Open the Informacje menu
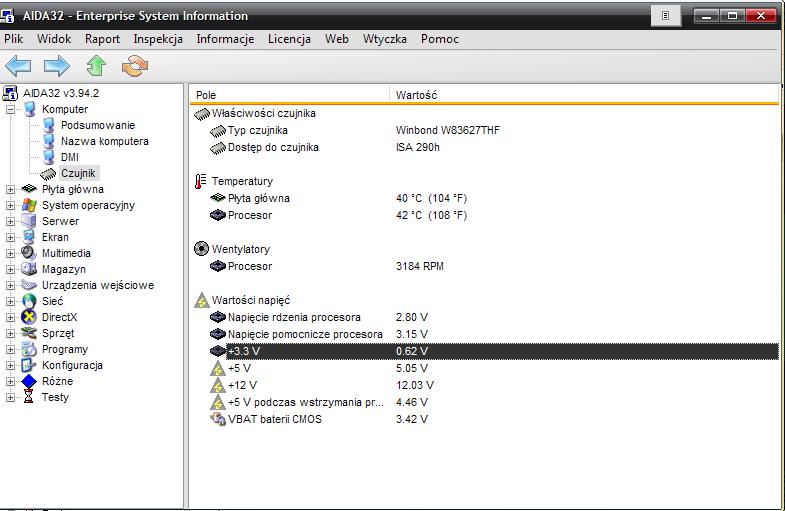This screenshot has height=511, width=785. point(225,39)
